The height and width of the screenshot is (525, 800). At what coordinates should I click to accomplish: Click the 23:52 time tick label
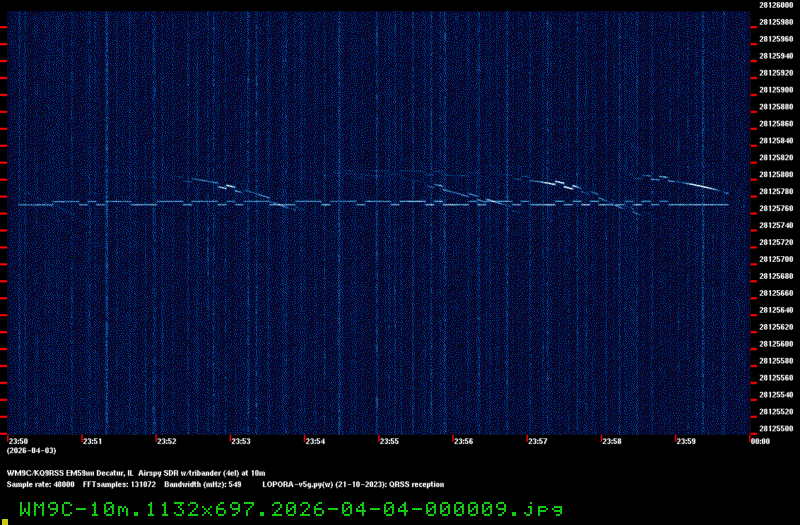point(167,440)
